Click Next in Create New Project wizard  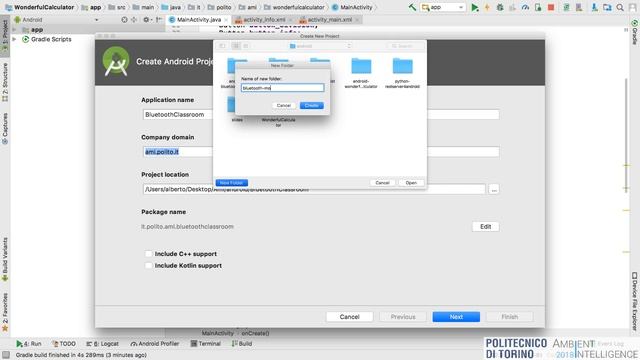pos(456,317)
